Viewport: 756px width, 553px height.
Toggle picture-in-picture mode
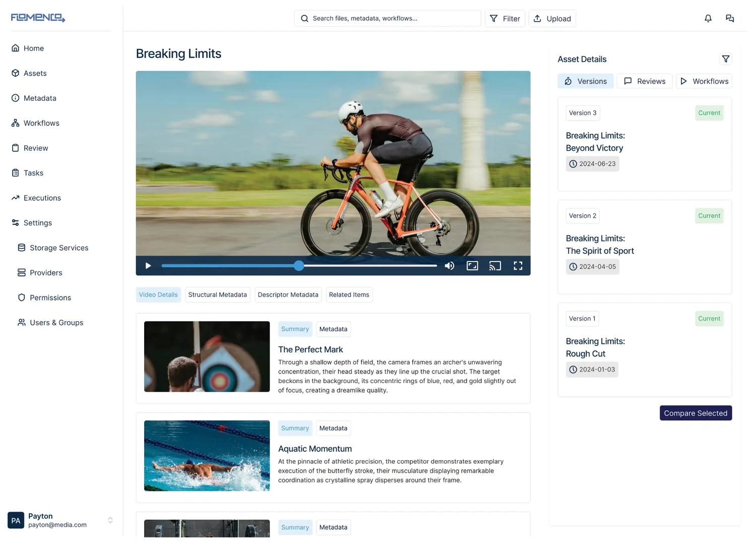[472, 266]
